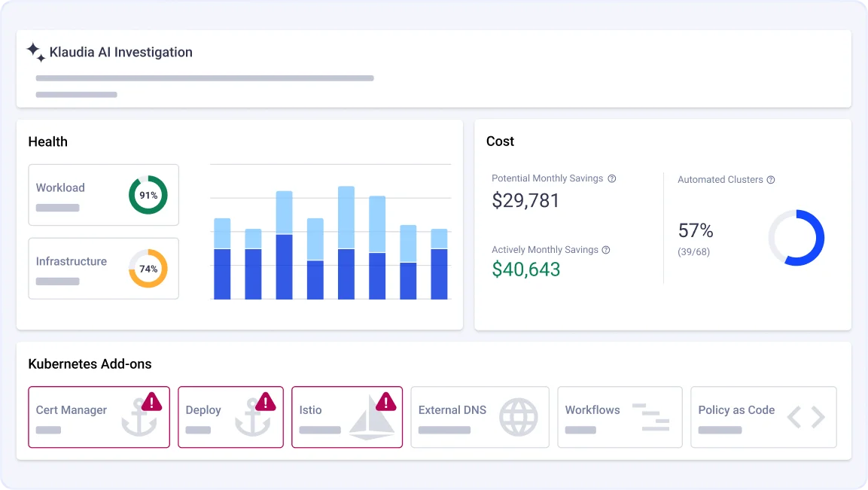Click the Cert Manager warning alert icon
This screenshot has width=868, height=490.
point(152,401)
